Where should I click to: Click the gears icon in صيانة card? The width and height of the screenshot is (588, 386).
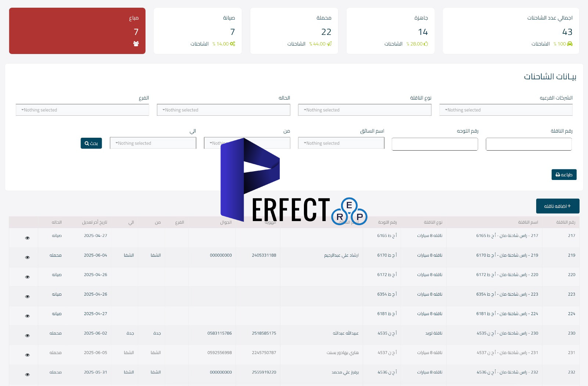233,44
